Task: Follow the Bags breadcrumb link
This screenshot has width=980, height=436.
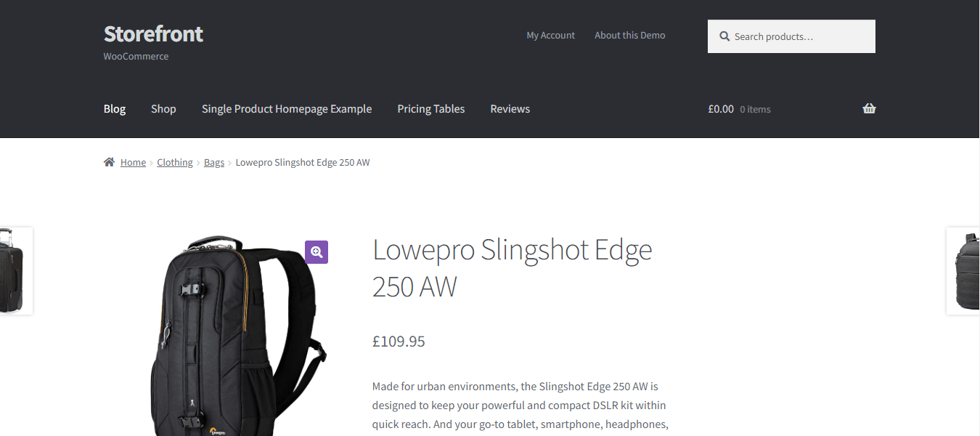Action: point(214,162)
